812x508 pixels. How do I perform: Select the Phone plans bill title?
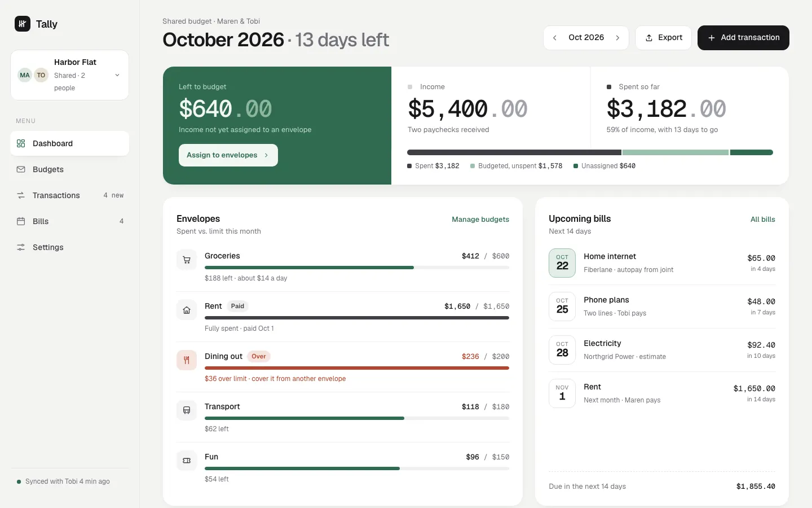pyautogui.click(x=606, y=300)
